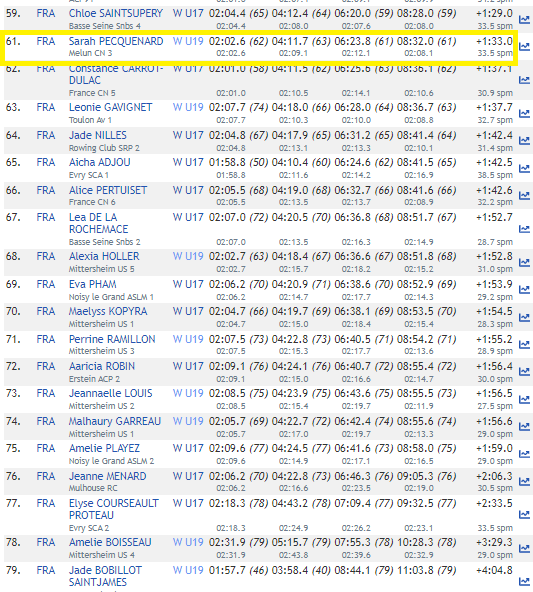The image size is (533, 592).
Task: Open Amelie BOISSEAU athlete link
Action: (110, 543)
